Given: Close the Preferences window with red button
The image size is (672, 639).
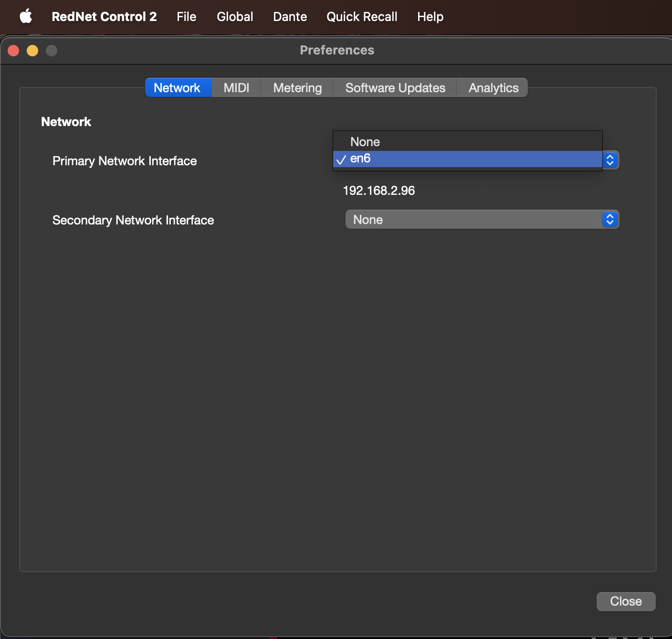Looking at the screenshot, I should [13, 51].
